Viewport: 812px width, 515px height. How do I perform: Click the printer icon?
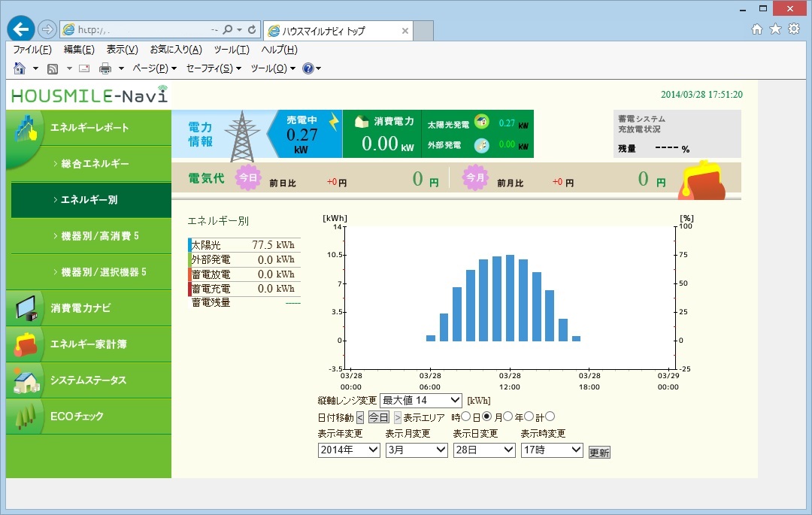(105, 68)
